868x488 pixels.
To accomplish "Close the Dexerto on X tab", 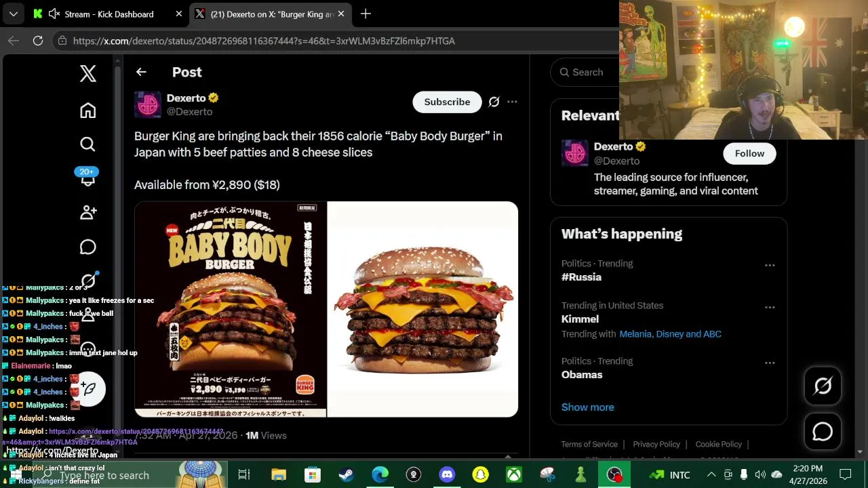I will (341, 14).
